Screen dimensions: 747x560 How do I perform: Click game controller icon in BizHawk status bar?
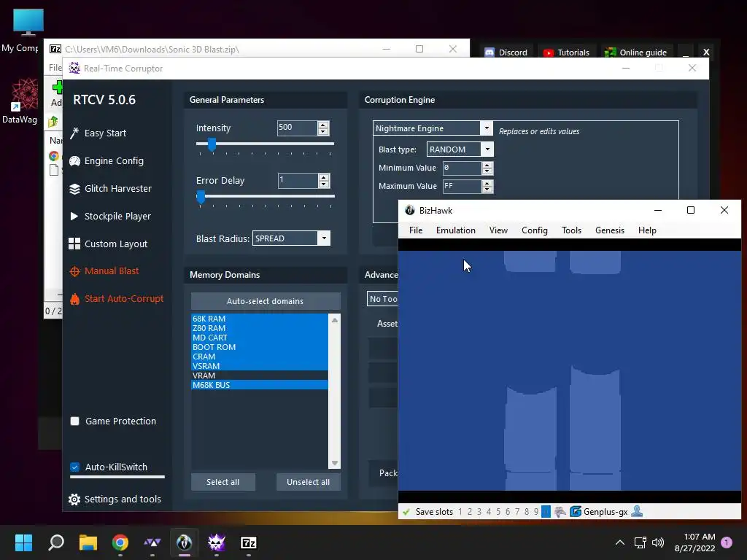pyautogui.click(x=560, y=512)
